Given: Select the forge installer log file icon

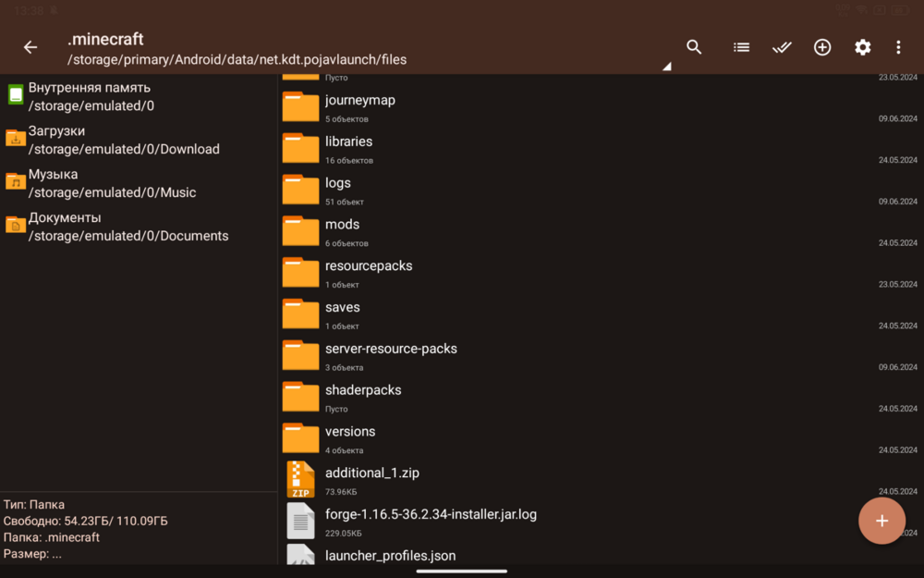Looking at the screenshot, I should tap(300, 521).
